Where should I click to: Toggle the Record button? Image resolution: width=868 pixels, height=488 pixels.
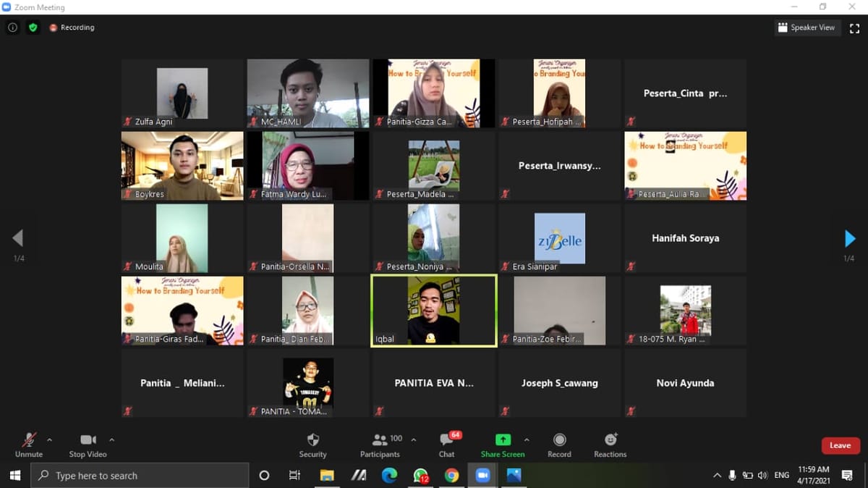[x=559, y=440]
